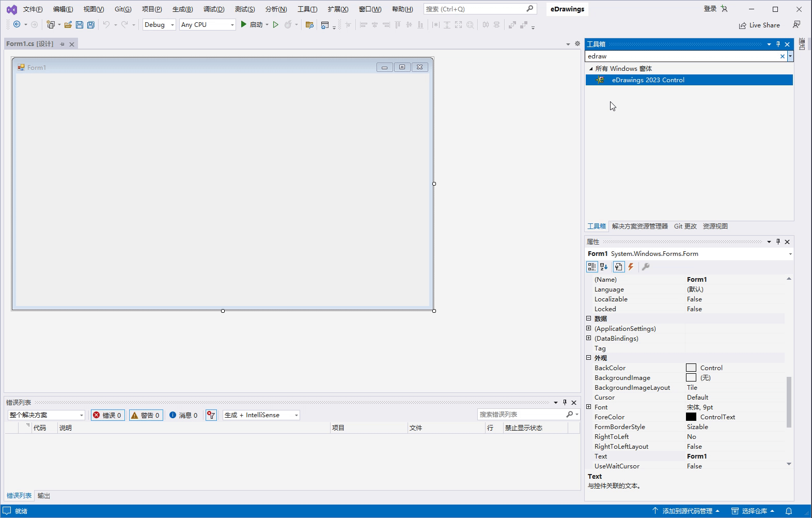The image size is (812, 518).
Task: Switch to 资源视图 tab
Action: [715, 226]
